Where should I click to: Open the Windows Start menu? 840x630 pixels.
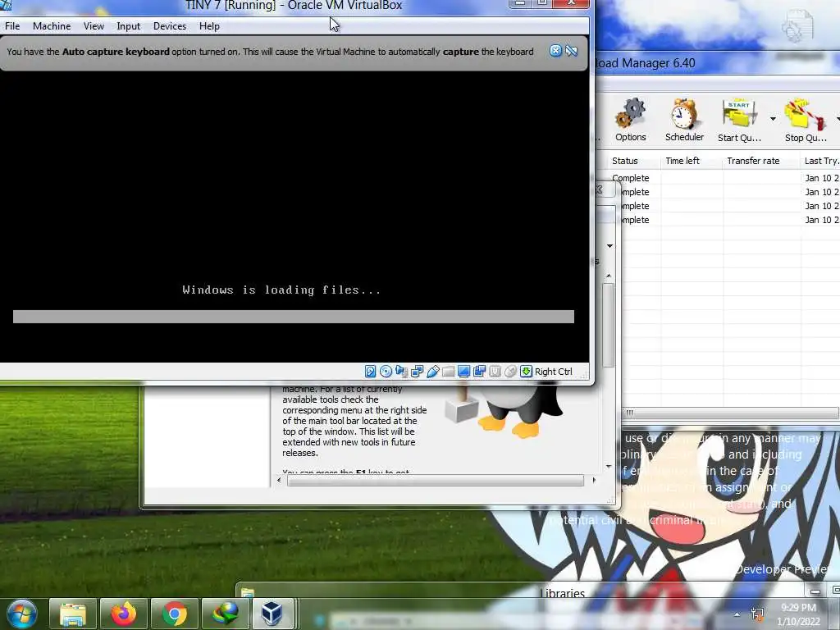(x=21, y=614)
